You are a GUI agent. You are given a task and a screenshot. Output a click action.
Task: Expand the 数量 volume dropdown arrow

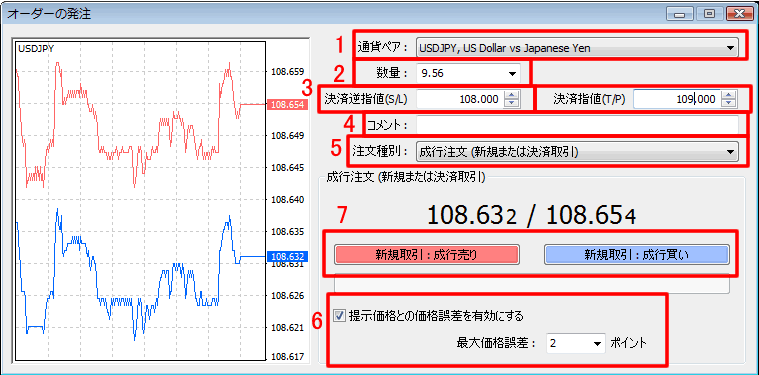[512, 74]
